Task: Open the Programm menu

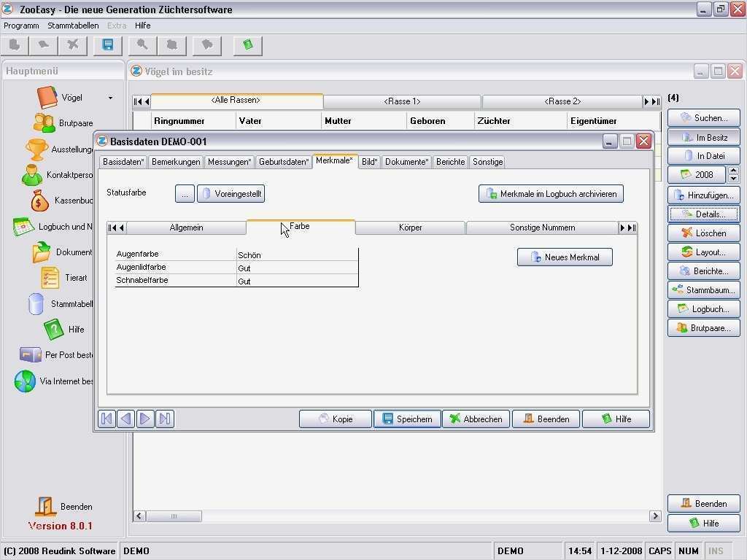Action: 21,26
